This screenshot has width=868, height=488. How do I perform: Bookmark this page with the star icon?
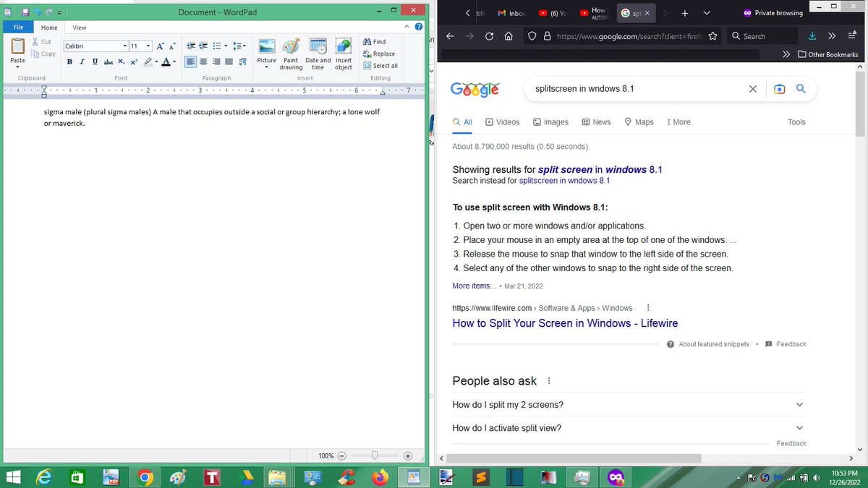713,35
